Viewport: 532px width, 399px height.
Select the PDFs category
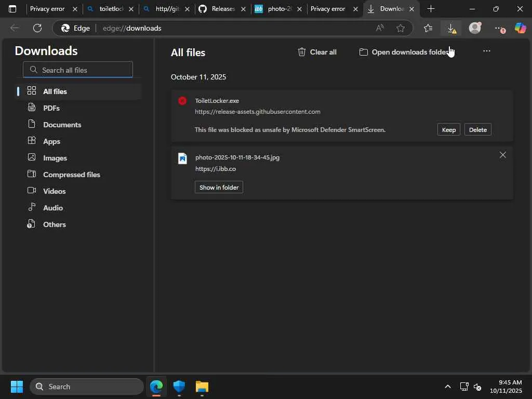pos(79,108)
